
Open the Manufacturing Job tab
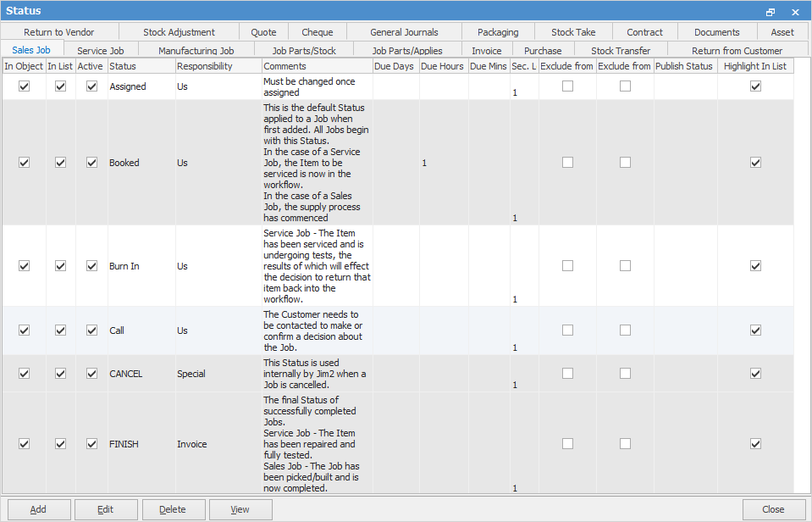pos(196,50)
